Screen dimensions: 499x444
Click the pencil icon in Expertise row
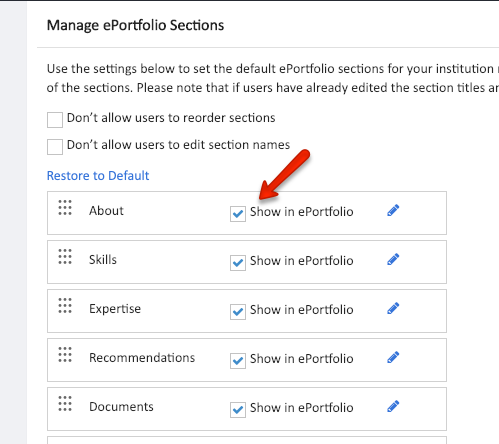click(393, 308)
